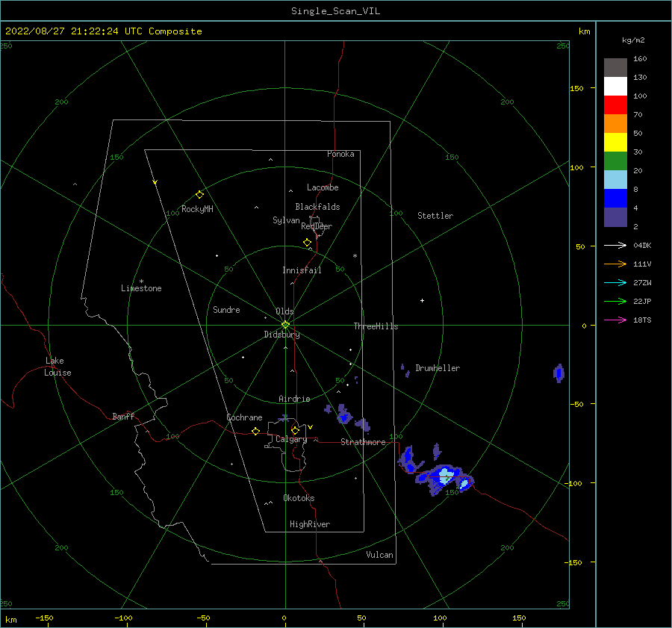Click the cyan 27ZW arrow icon
Viewport: 672px width, 628px height.
615,282
